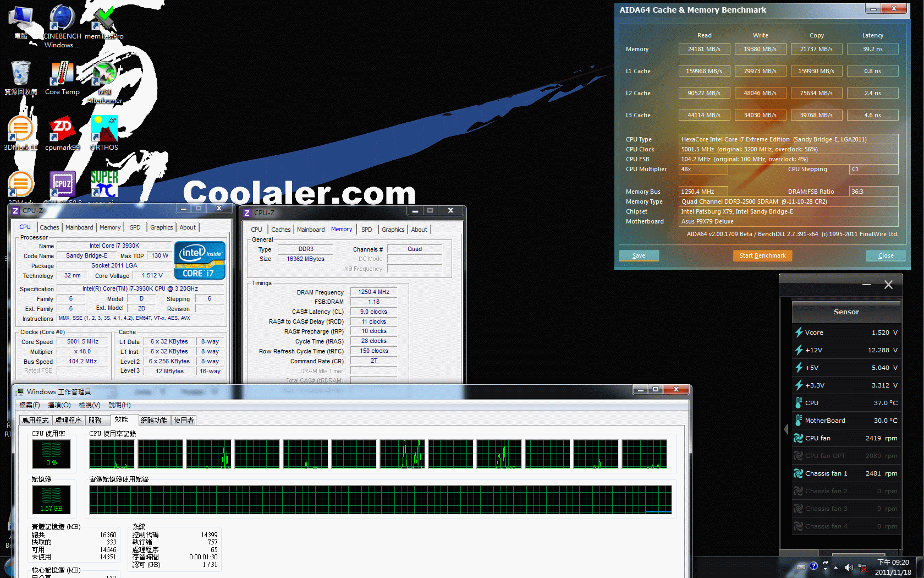Select the CPU tab in the right CPU-Z window
Image resolution: width=924 pixels, height=578 pixels.
[257, 230]
